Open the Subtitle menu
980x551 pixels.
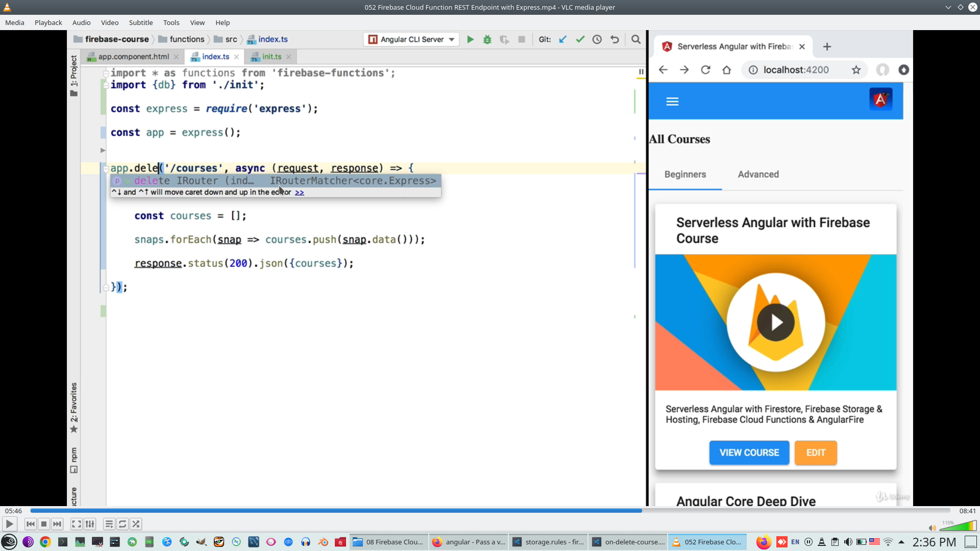click(140, 22)
